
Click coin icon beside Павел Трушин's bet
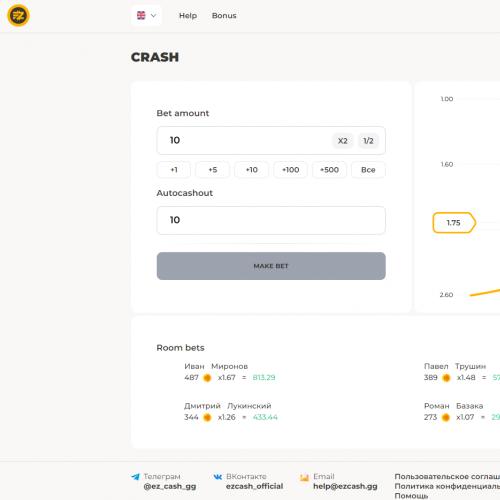[446, 378]
